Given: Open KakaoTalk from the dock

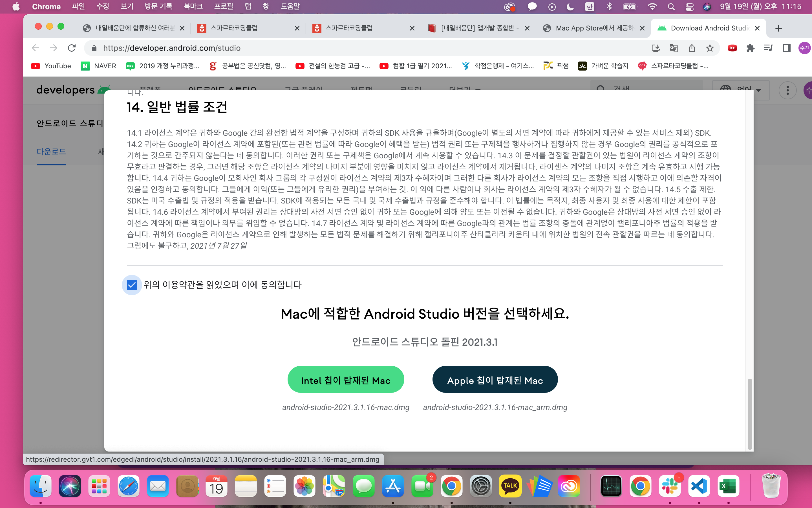Looking at the screenshot, I should 510,486.
